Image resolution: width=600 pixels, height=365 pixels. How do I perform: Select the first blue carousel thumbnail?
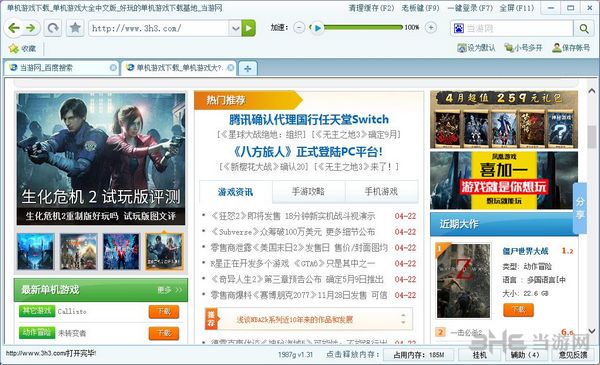point(36,251)
